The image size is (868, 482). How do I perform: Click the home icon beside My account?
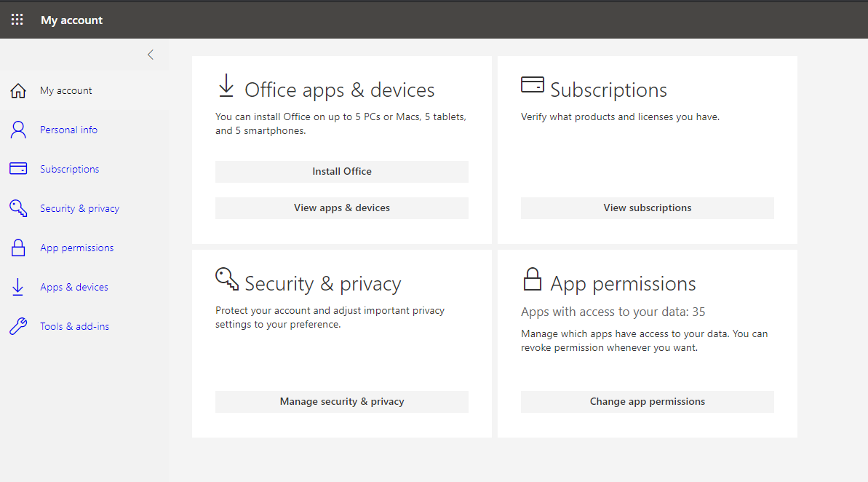(x=18, y=90)
